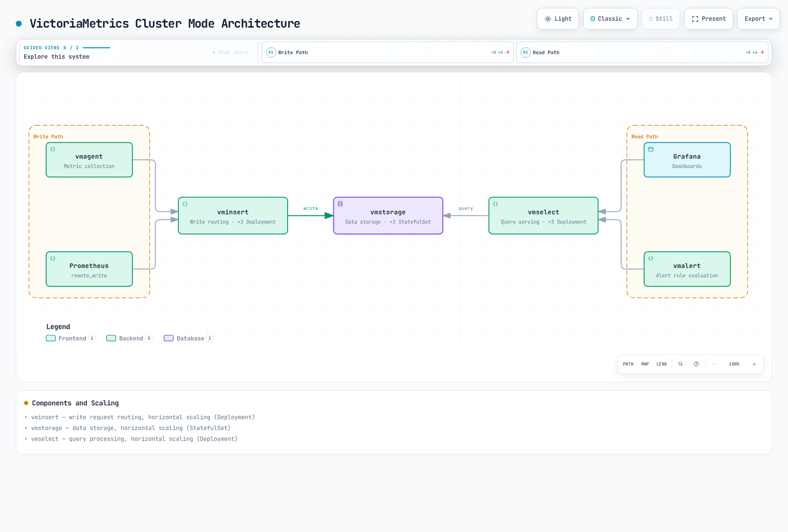
Task: Open the help question-mark icon
Action: (x=696, y=364)
